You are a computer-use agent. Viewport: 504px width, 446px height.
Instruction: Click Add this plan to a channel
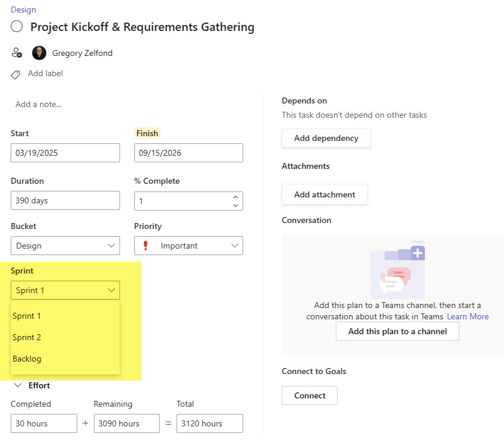pyautogui.click(x=398, y=331)
